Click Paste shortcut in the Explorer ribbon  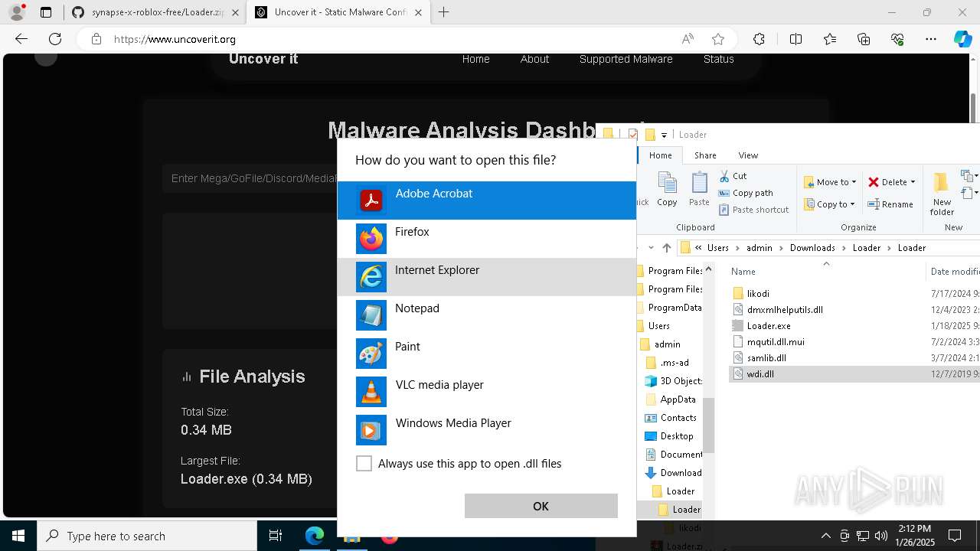pos(753,210)
